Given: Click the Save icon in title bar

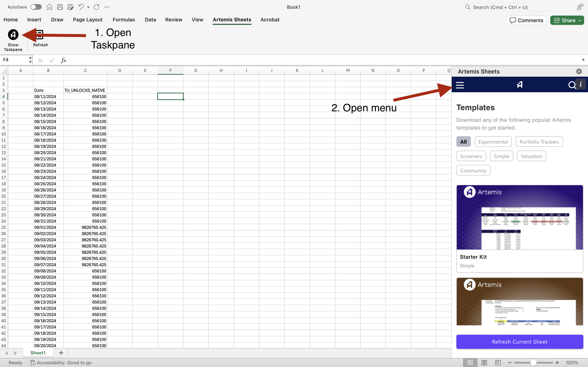Looking at the screenshot, I should (x=60, y=7).
